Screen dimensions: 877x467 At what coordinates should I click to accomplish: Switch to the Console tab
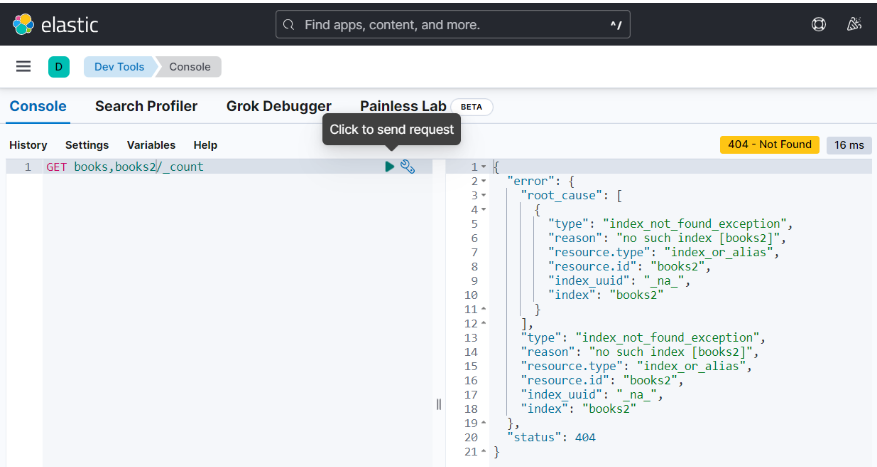pos(38,106)
